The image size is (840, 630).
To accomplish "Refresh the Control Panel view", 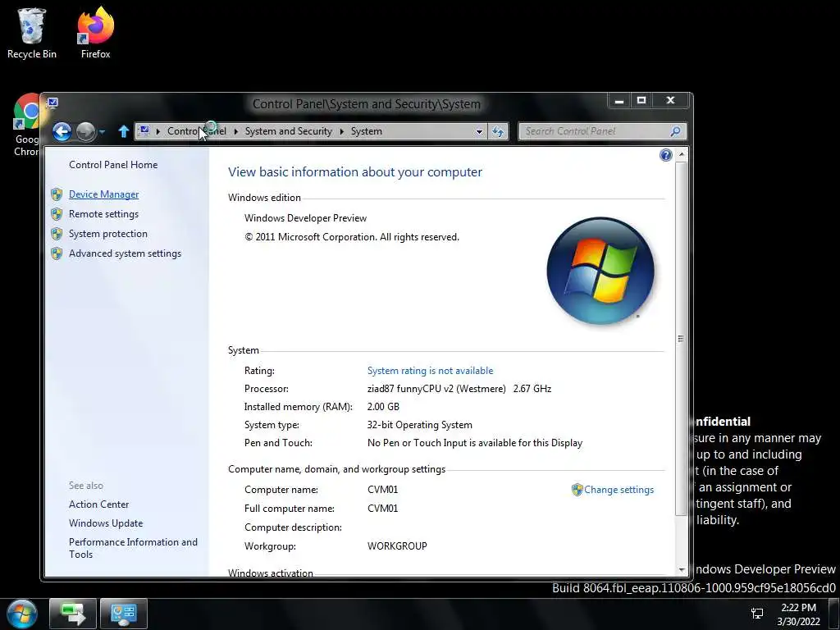I will (498, 131).
